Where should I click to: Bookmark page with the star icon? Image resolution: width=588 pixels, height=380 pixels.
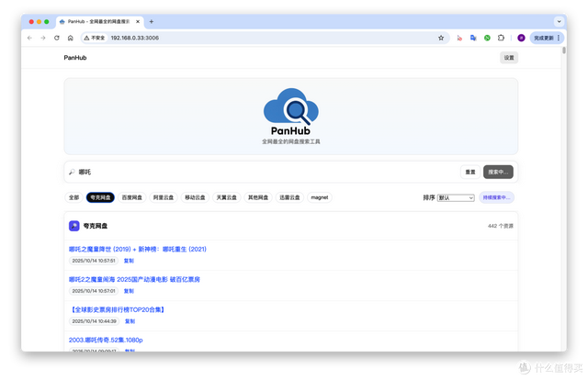pos(441,38)
